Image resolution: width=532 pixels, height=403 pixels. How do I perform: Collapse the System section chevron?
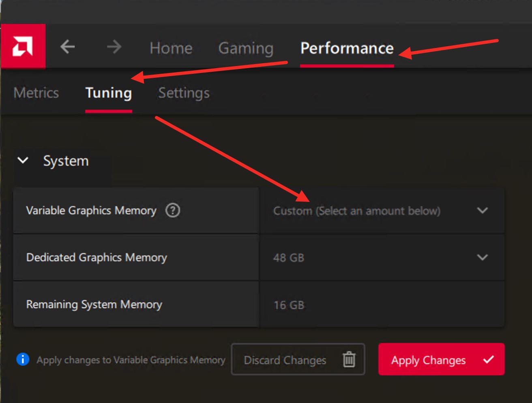[x=23, y=161]
